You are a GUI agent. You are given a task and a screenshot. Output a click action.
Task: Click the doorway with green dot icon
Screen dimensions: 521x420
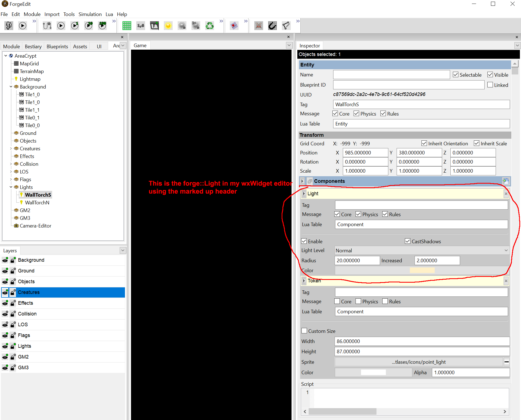click(x=154, y=26)
